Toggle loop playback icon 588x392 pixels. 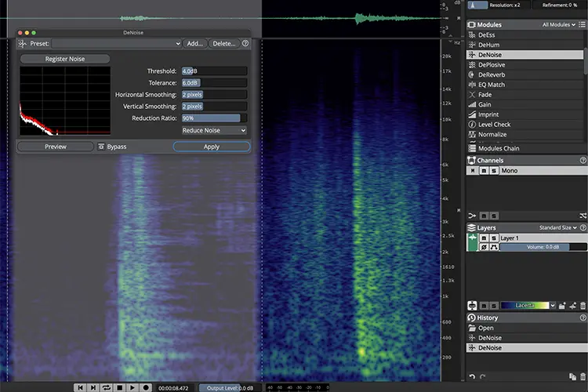click(x=107, y=387)
